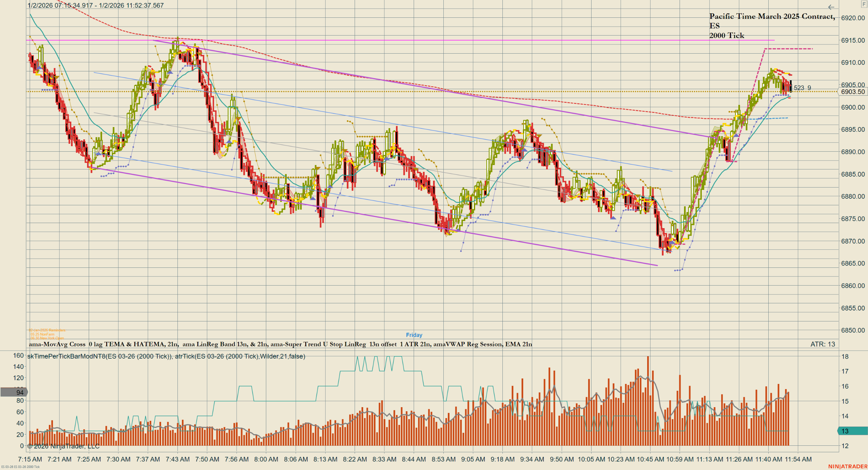Viewport: 868px width, 470px height.
Task: Click the 6880.00 price axis label
Action: pyautogui.click(x=853, y=196)
